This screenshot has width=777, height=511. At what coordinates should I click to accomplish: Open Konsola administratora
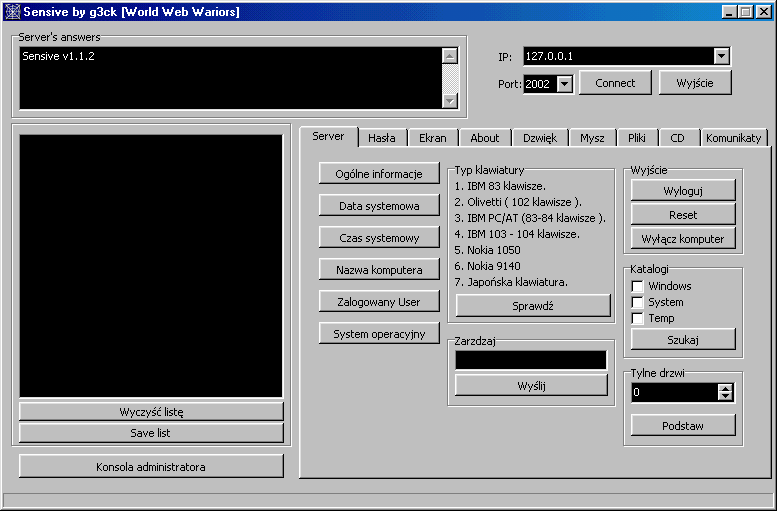(151, 466)
